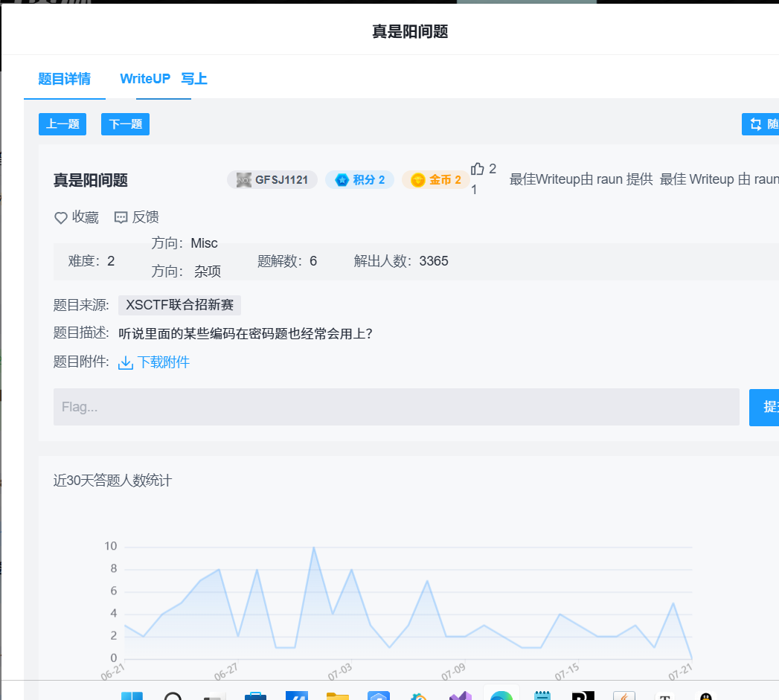The image size is (779, 700).
Task: Toggle 收藏 to favorite this challenge
Action: tap(74, 216)
